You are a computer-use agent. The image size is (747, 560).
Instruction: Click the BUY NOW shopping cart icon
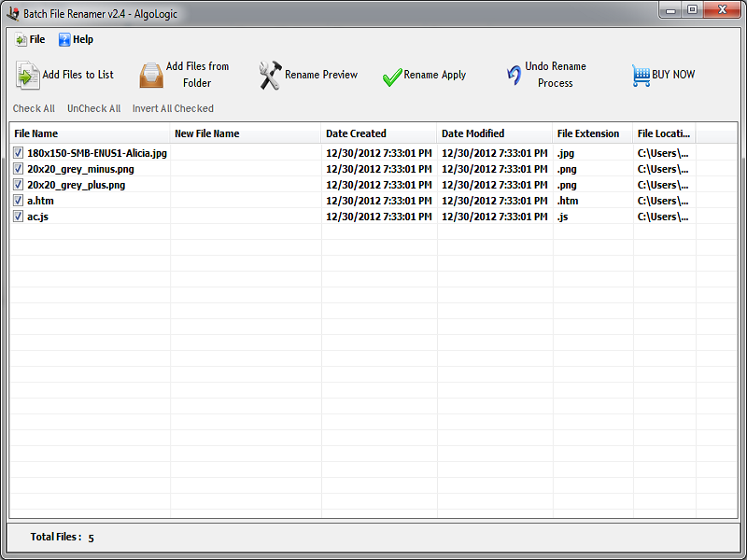point(641,76)
